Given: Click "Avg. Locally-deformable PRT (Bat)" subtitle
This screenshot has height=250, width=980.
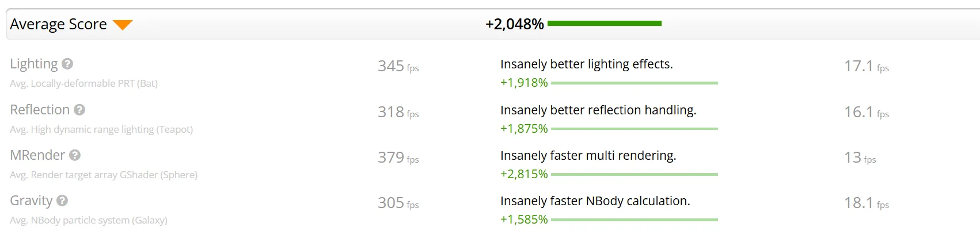Looking at the screenshot, I should (83, 83).
